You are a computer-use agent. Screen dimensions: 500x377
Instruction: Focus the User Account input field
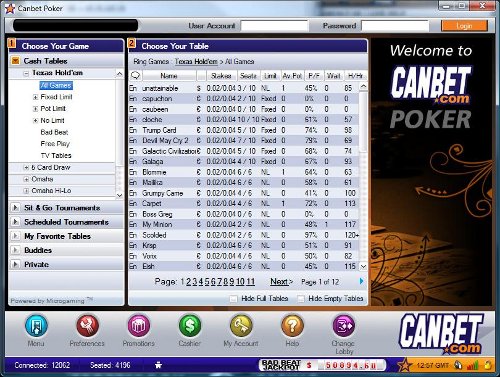click(274, 26)
